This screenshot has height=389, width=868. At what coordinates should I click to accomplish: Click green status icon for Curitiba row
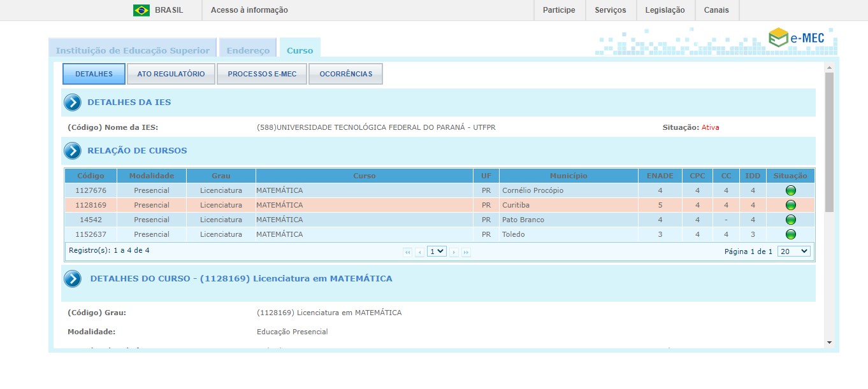click(x=790, y=205)
